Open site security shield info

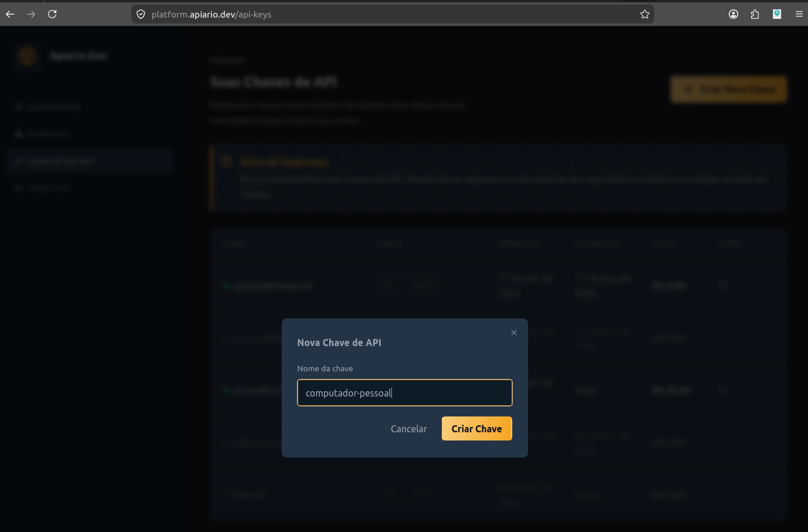[x=141, y=14]
